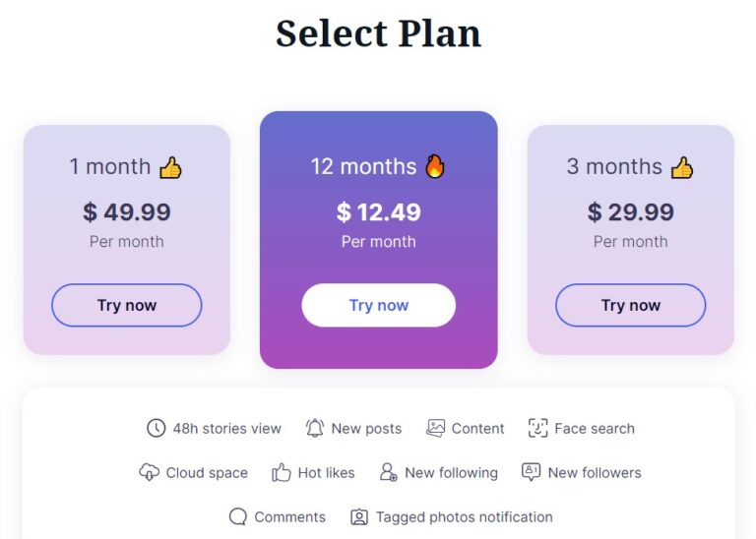
Task: Click the cloud download icon for Cloud space
Action: (x=149, y=472)
